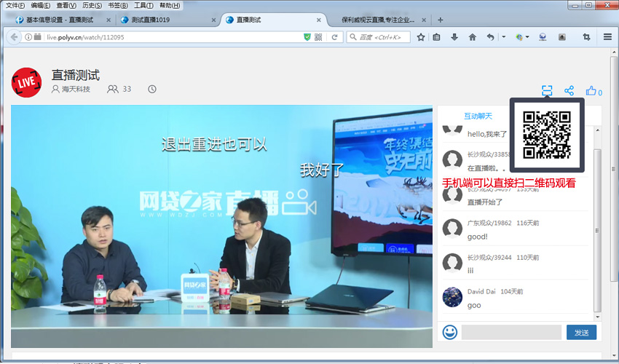619x364 pixels.
Task: Expand the dropdown next to undo arrow
Action: [504, 37]
